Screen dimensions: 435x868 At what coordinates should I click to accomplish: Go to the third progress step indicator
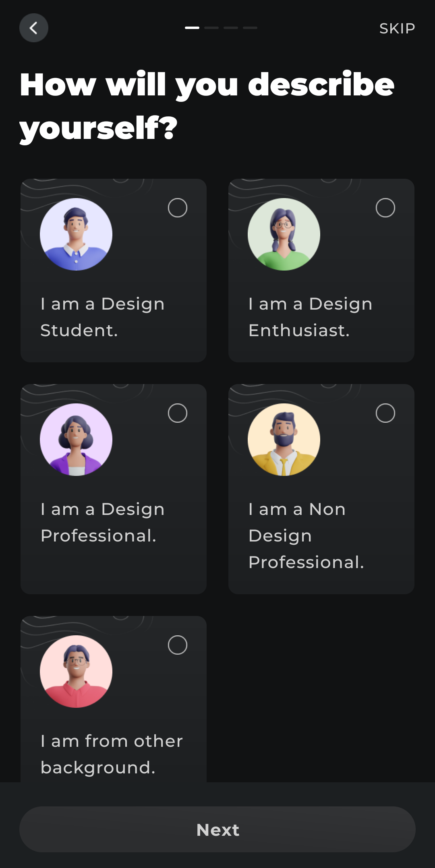[x=231, y=28]
